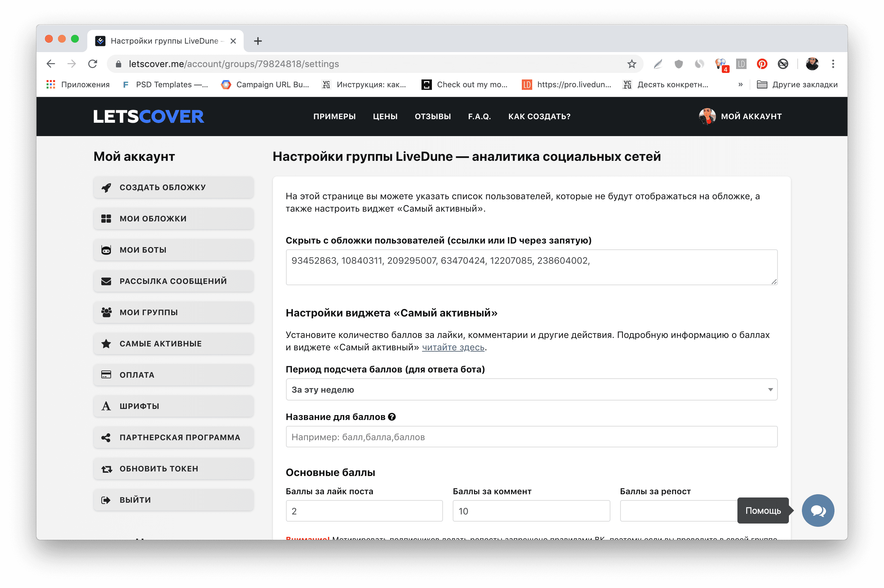Click the Название для баллов input field

pyautogui.click(x=531, y=437)
